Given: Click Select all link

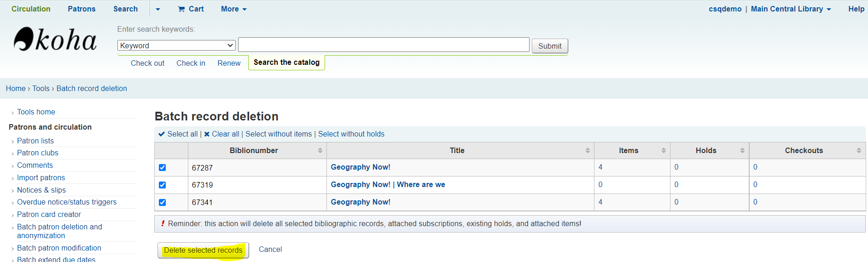Looking at the screenshot, I should (x=178, y=134).
